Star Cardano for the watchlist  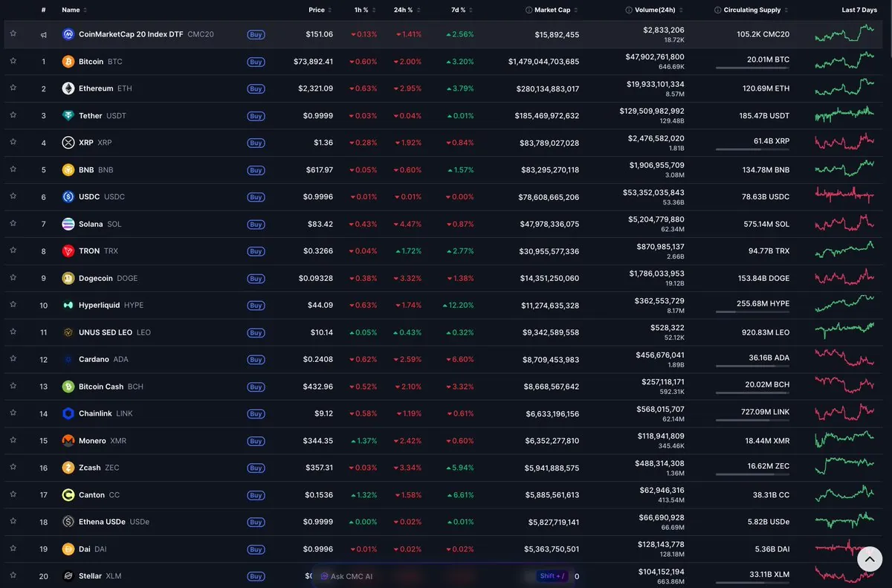point(13,358)
